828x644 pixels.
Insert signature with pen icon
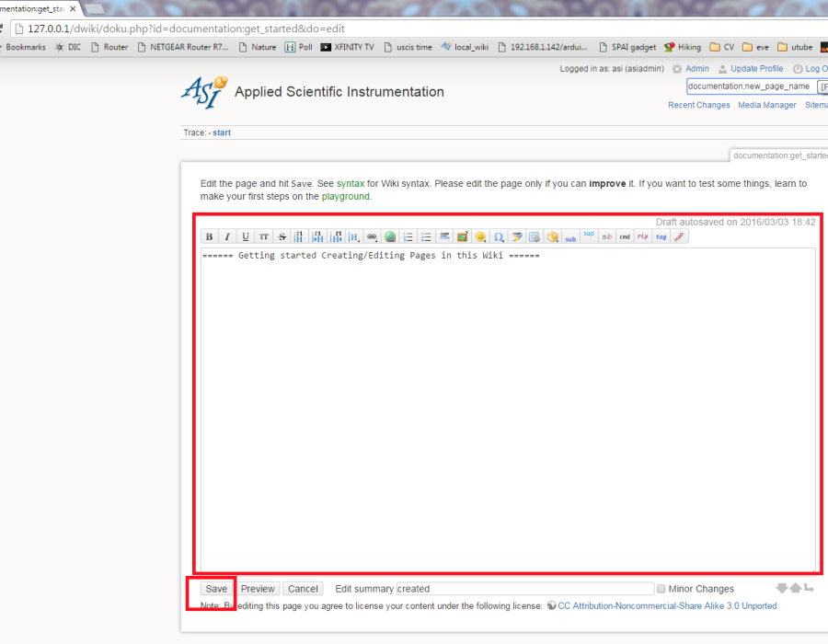pyautogui.click(x=516, y=237)
